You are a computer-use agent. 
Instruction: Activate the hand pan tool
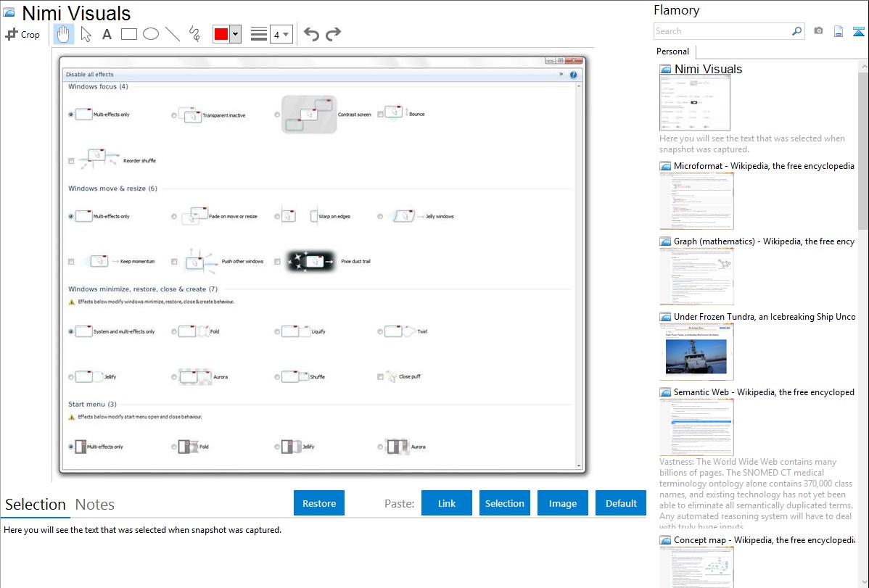pyautogui.click(x=64, y=34)
